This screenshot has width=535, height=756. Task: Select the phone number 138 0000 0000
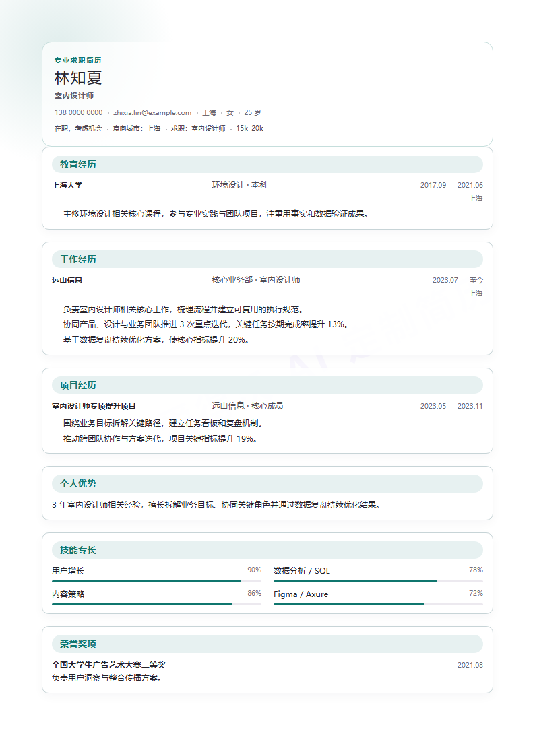78,112
